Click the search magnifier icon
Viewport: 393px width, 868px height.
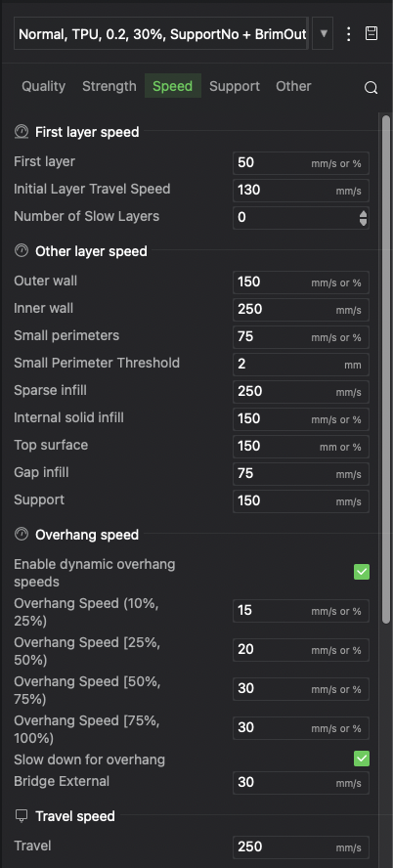coord(371,87)
